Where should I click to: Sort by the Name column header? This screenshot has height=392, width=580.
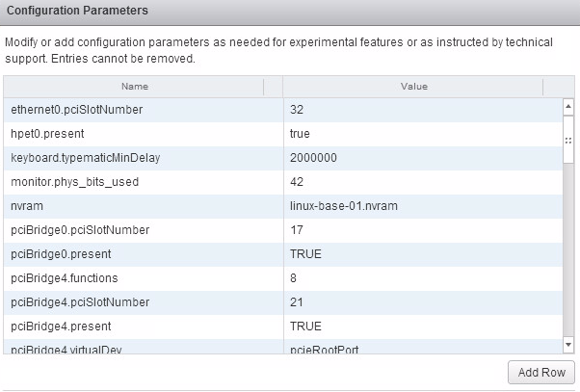pos(135,87)
